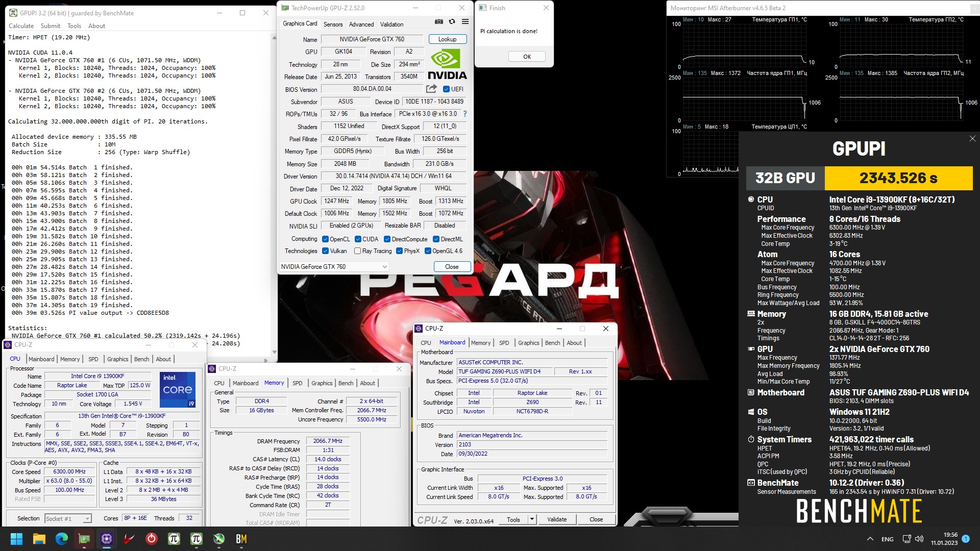
Task: Open the network status tray icon
Action: pos(906,539)
